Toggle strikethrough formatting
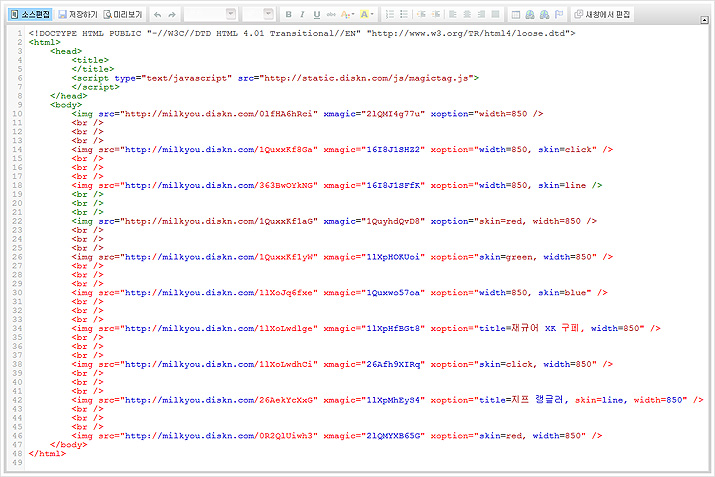Viewport: 715px width, 477px height. (x=331, y=15)
